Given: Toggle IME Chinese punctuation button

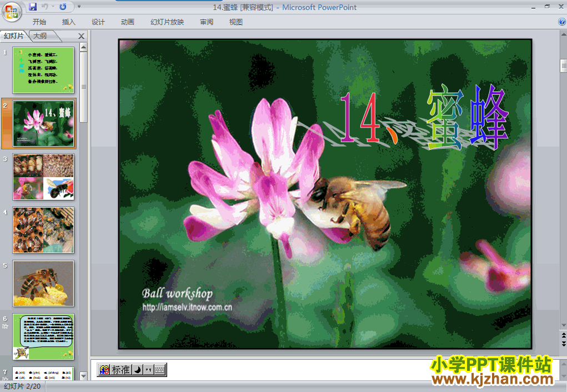Looking at the screenshot, I should [x=148, y=370].
